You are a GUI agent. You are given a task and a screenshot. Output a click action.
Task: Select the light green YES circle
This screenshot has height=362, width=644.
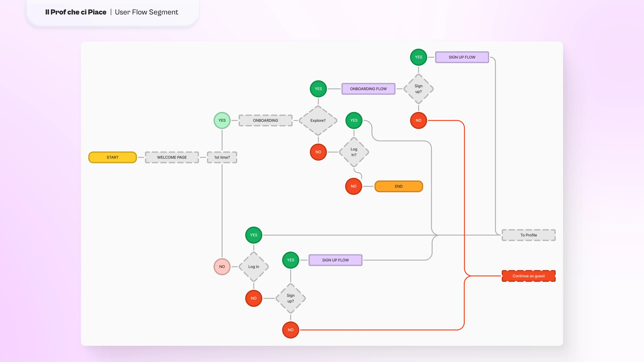pos(222,120)
